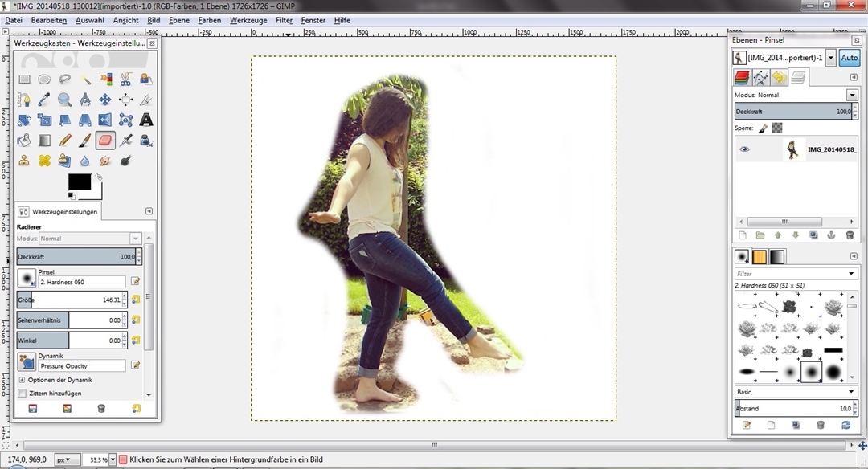
Task: Open the brush Filter tag dropdown arrow
Action: (851, 274)
